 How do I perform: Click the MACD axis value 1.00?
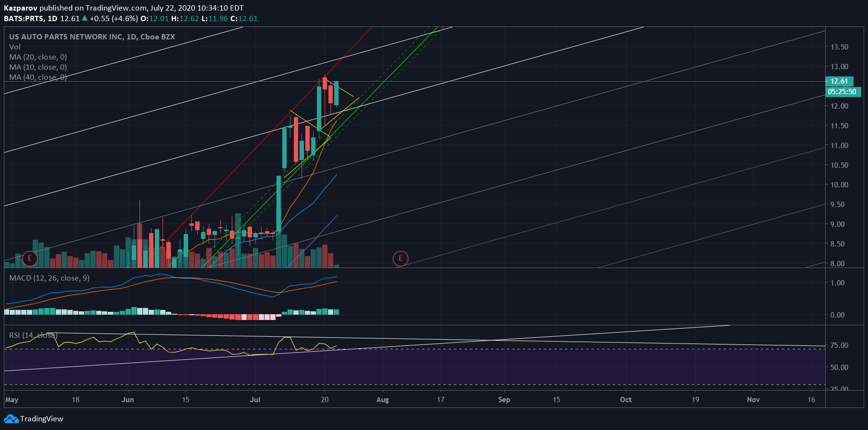838,283
